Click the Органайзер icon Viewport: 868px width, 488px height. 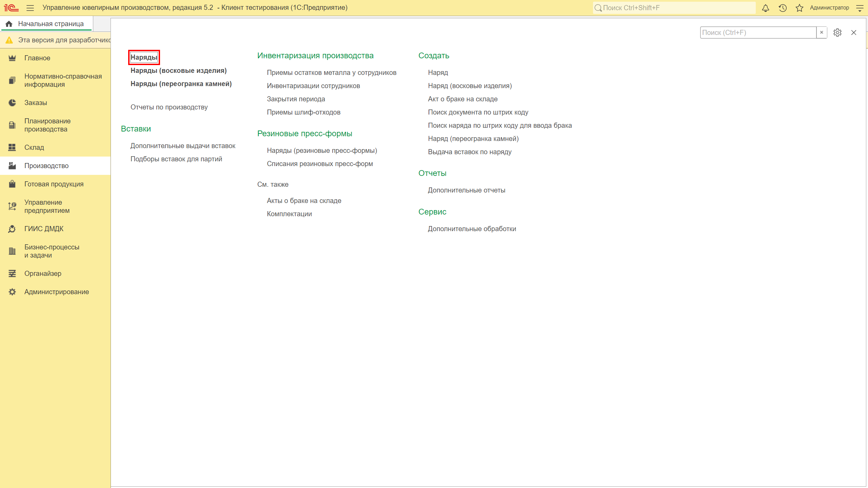12,273
